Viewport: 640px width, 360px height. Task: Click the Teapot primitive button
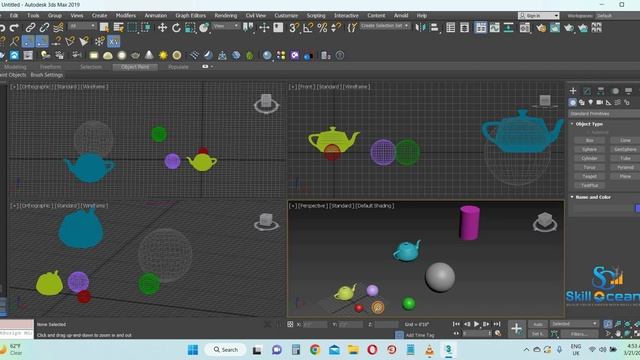589,176
